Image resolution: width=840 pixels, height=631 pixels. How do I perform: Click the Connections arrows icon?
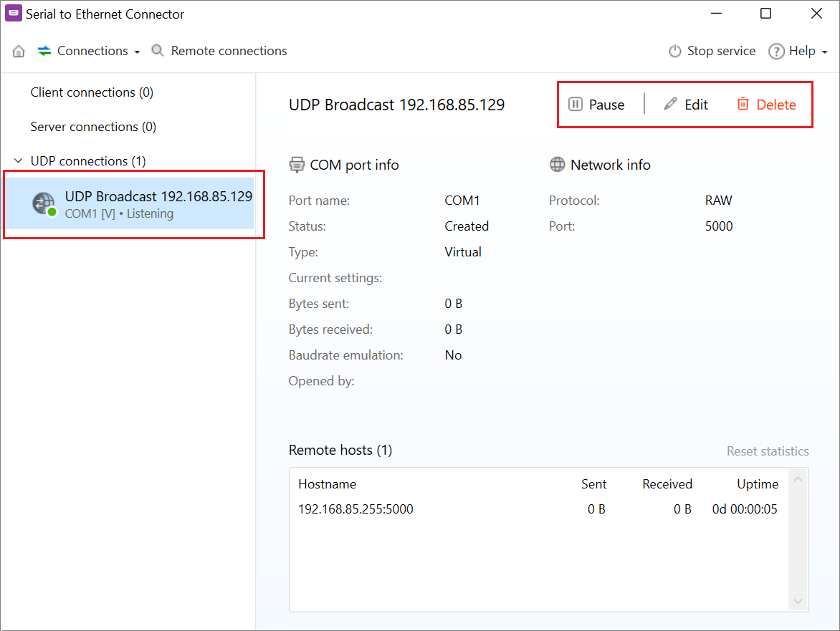tap(44, 51)
